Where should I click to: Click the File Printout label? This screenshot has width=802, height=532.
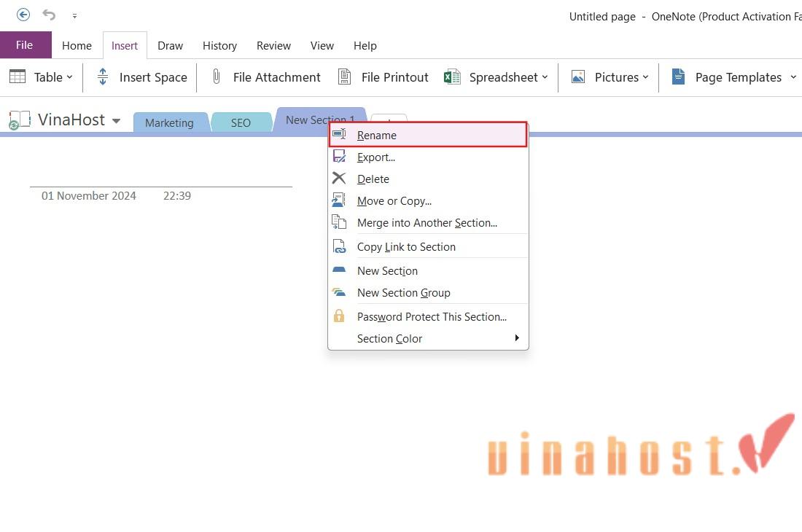pyautogui.click(x=395, y=77)
